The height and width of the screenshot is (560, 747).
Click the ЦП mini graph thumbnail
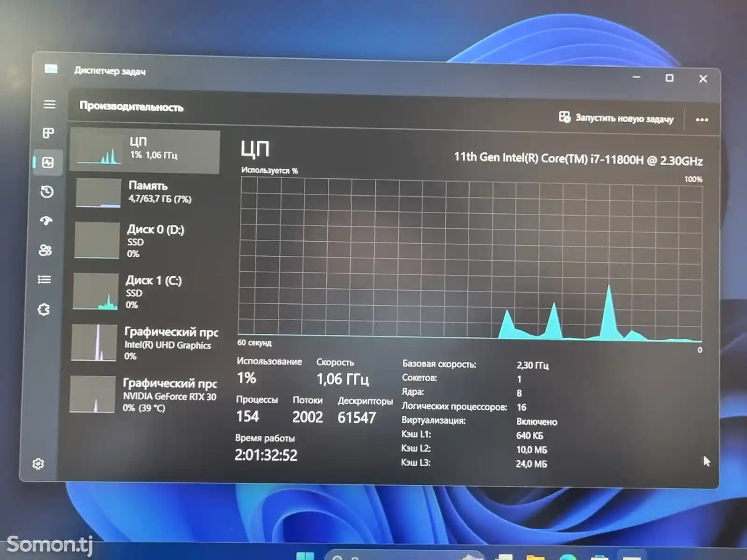click(99, 149)
